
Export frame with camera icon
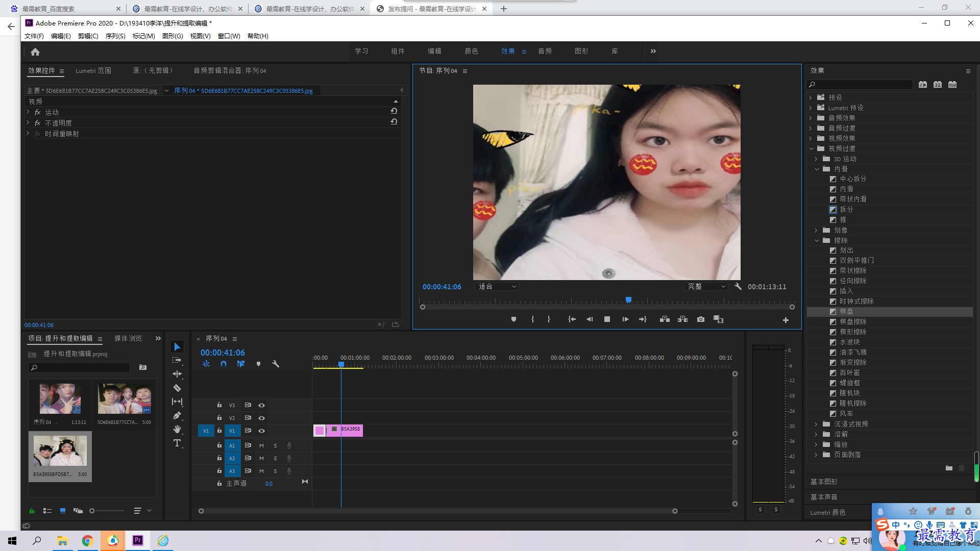(x=701, y=319)
